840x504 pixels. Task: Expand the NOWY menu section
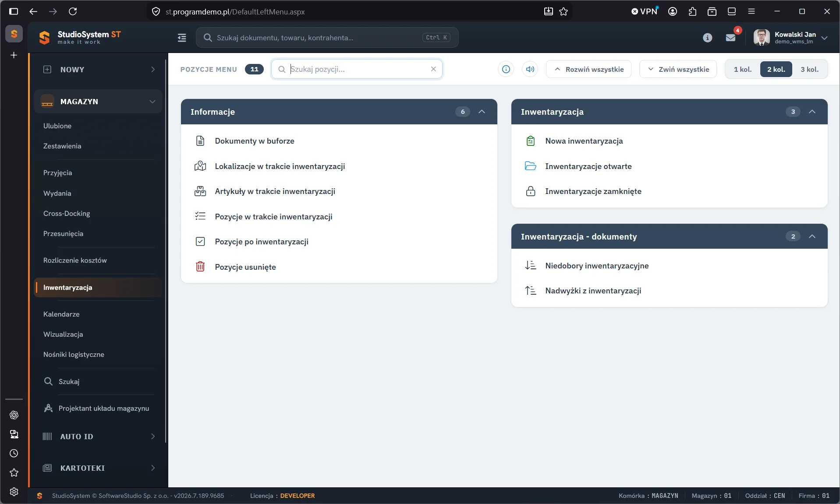[x=98, y=70]
